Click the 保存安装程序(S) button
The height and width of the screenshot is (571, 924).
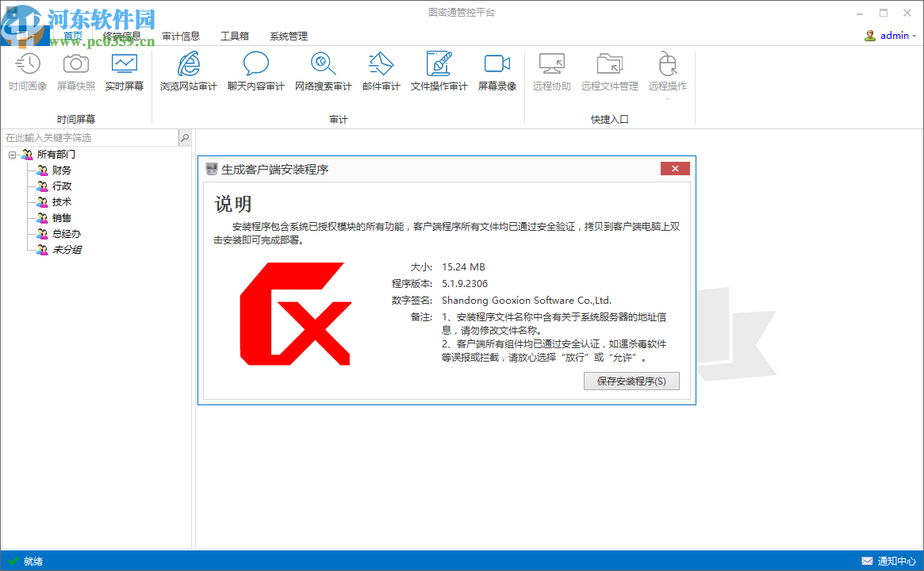(x=631, y=381)
